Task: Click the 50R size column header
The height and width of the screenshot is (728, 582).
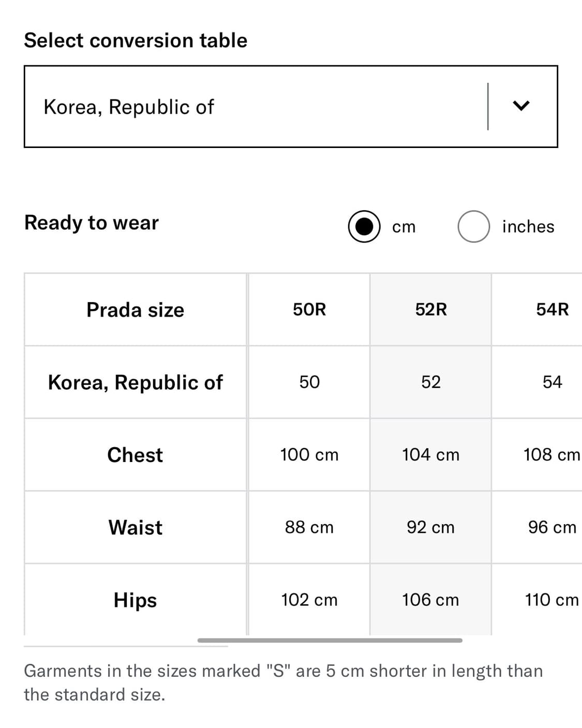Action: [309, 309]
